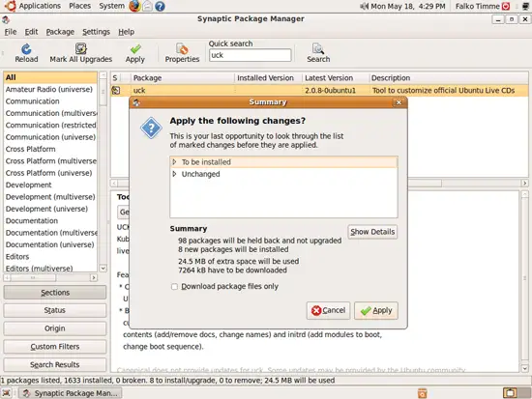The width and height of the screenshot is (532, 399).
Task: Click the Apply toolbar checkmark icon
Action: (135, 49)
